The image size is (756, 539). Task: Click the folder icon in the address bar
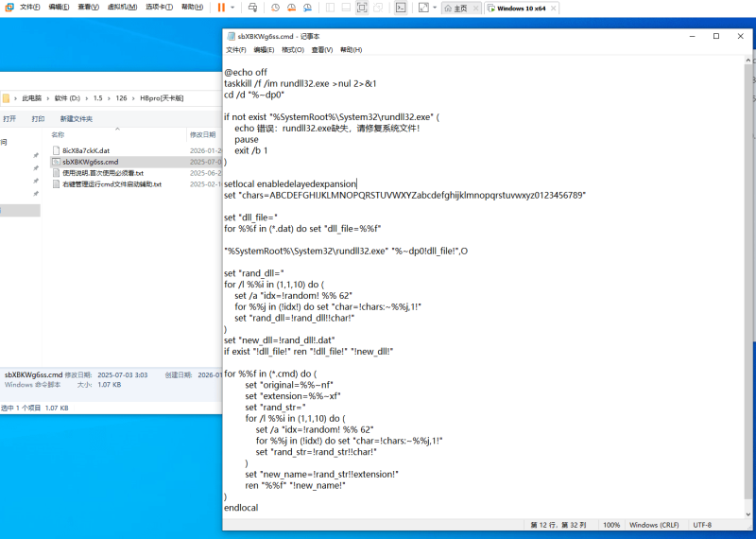pos(7,97)
